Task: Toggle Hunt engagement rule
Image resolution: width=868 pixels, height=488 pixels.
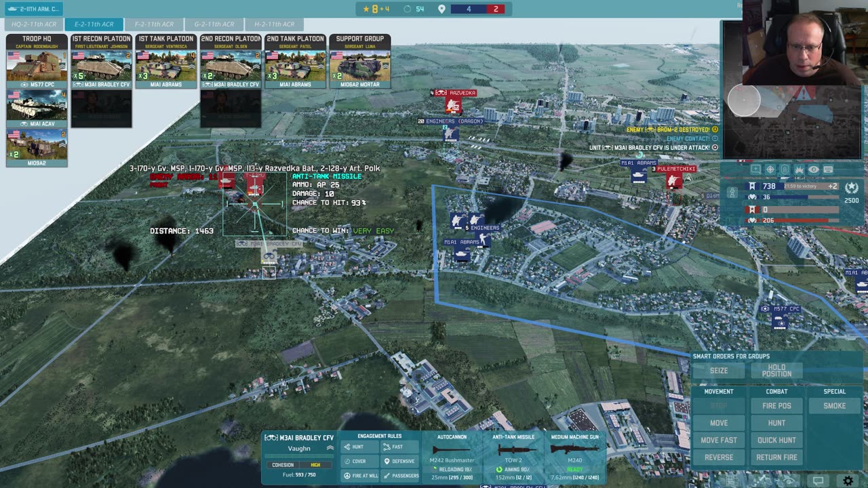Action: pos(359,447)
